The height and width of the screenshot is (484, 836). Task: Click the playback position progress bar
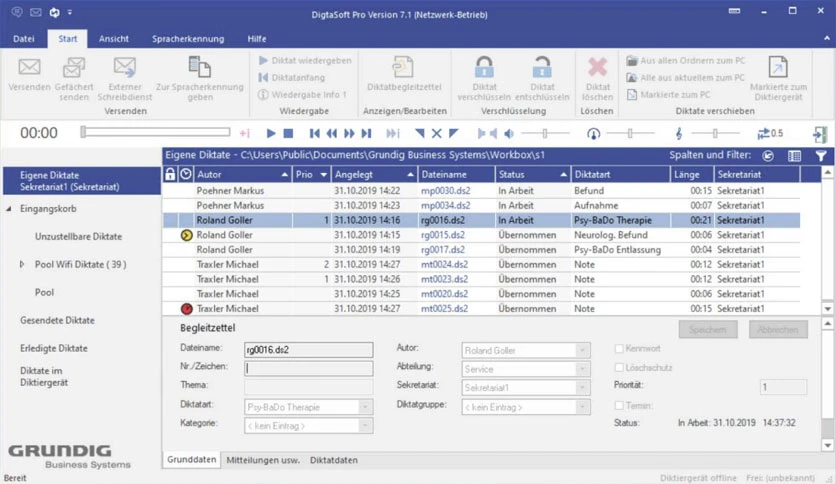pos(155,132)
